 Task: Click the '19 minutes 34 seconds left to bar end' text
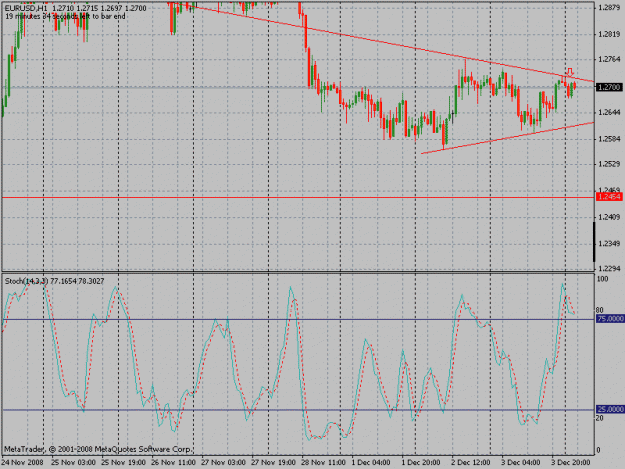pyautogui.click(x=65, y=16)
